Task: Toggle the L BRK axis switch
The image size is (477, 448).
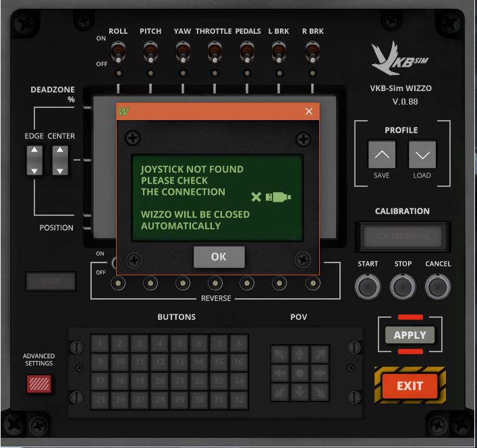Action: click(x=279, y=53)
